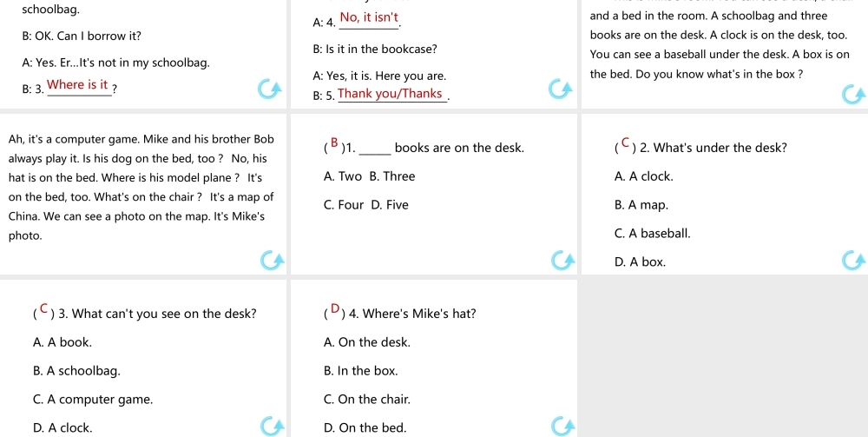The width and height of the screenshot is (868, 437).
Task: Click blue arrow on "What can't you see" card
Action: coord(271,425)
